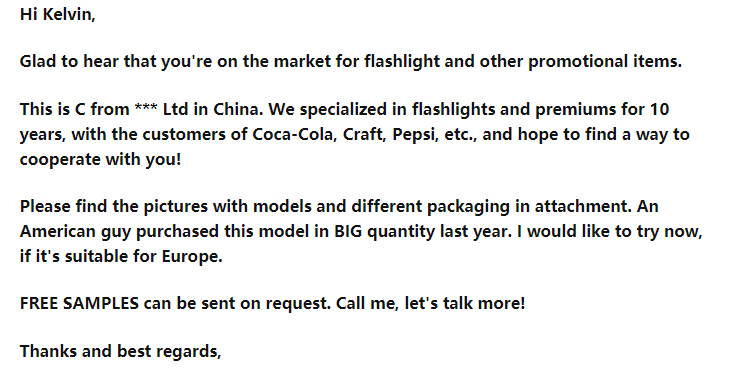The image size is (736, 368).
Task: Click the masked company name "***"
Action: coord(146,107)
